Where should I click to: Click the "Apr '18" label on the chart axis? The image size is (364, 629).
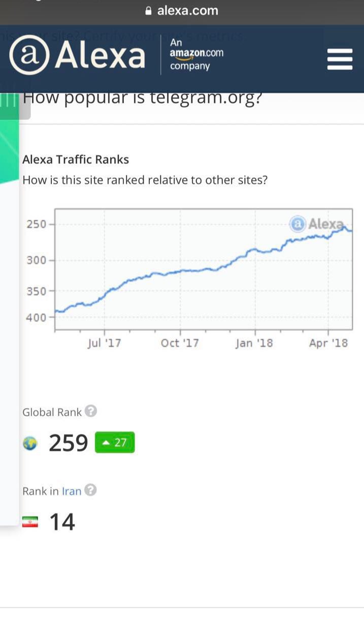(x=328, y=343)
